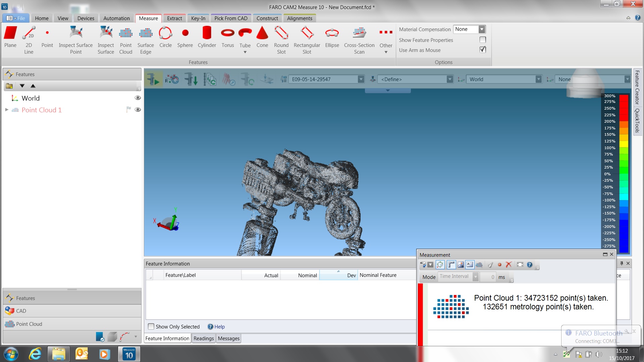Click the Inspect Surface Point tool
The image size is (644, 362).
click(x=76, y=40)
